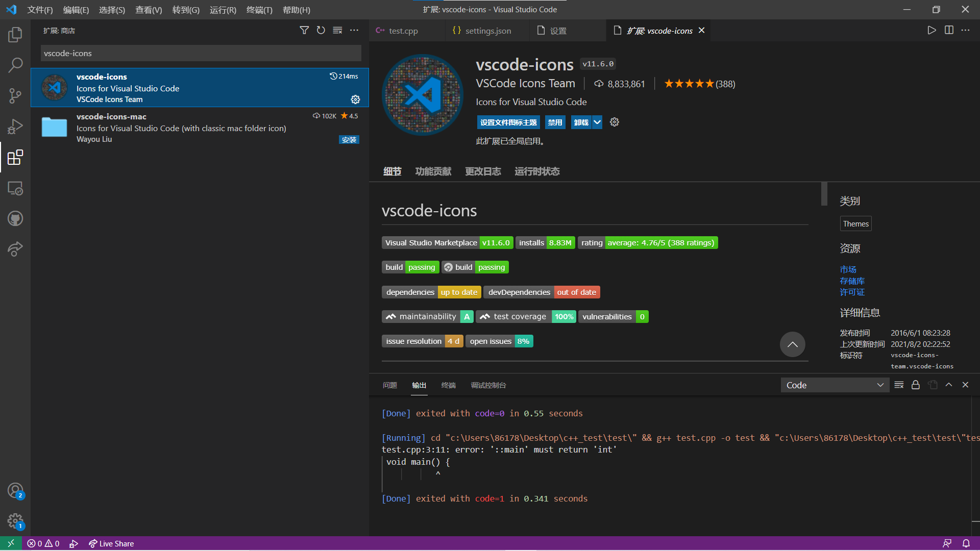Click the extension search input field

tap(201, 53)
